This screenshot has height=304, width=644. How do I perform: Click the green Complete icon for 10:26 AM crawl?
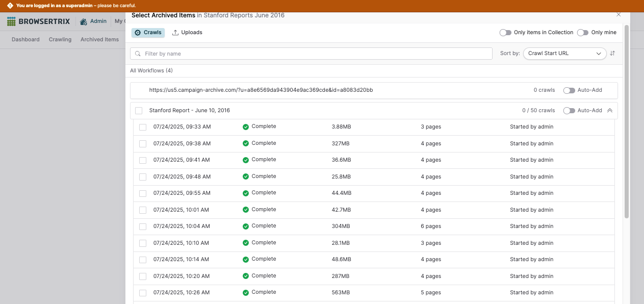pos(246,292)
